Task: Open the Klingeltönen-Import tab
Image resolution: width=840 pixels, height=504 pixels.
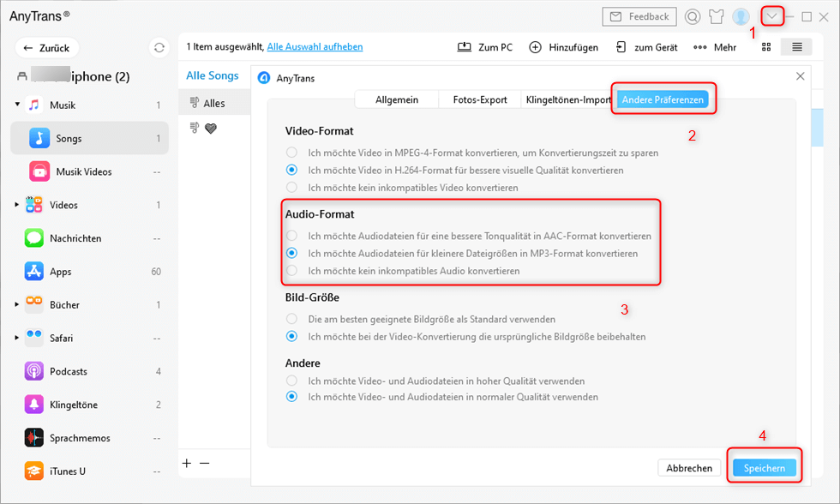Action: 567,99
